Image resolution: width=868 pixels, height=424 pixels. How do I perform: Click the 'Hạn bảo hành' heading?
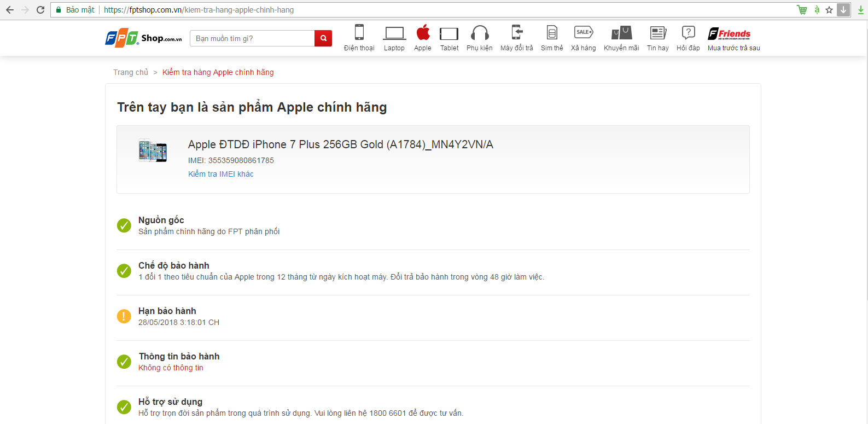point(167,311)
